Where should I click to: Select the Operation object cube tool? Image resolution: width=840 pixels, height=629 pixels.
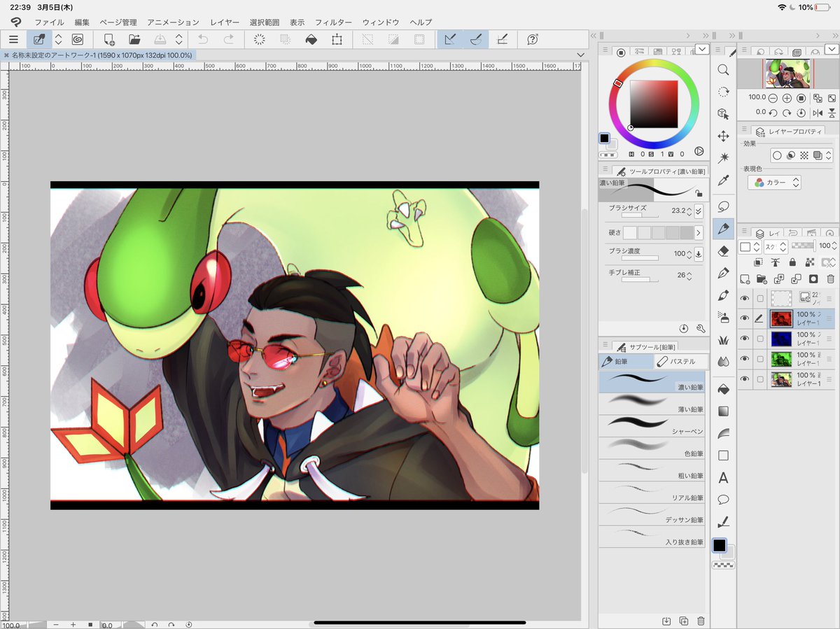[x=723, y=113]
